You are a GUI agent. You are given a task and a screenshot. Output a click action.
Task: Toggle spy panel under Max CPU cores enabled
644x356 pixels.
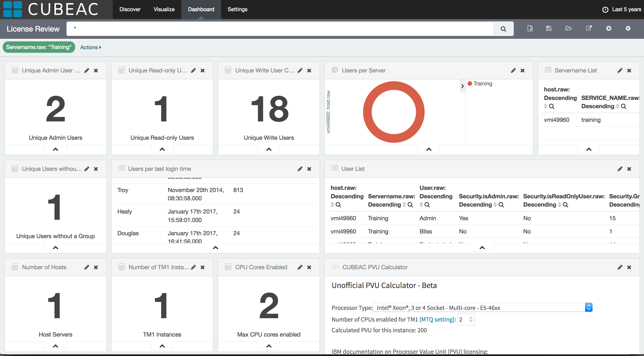coord(269,346)
